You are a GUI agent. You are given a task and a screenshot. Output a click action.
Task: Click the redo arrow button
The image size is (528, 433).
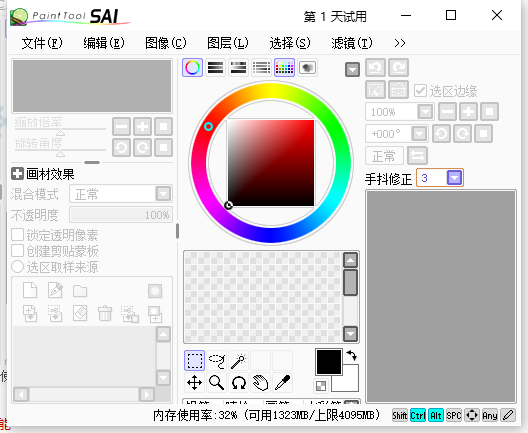click(x=399, y=68)
